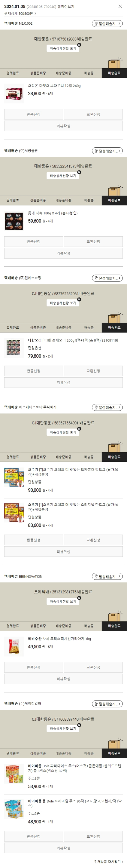
Task: Collapse all products via 전체상품 다시닫기
Action: (x=109, y=862)
